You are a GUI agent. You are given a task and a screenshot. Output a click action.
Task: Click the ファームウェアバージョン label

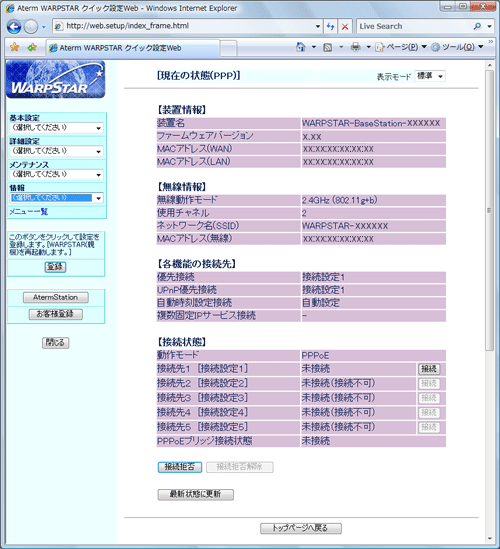(x=205, y=136)
